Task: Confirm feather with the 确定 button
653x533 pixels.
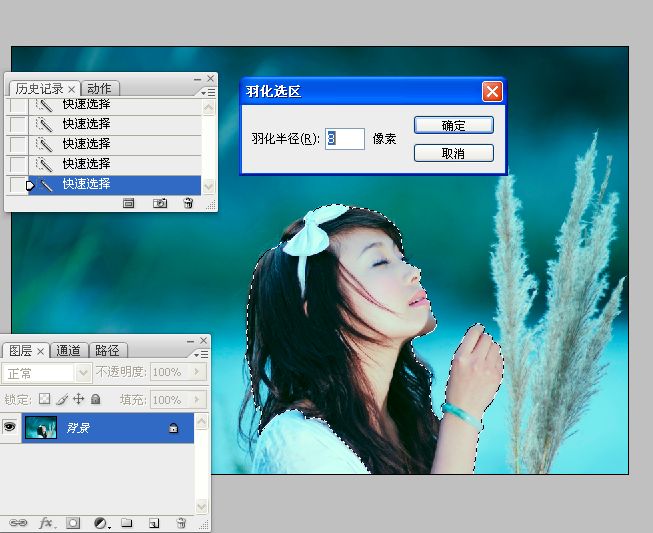Action: tap(453, 126)
